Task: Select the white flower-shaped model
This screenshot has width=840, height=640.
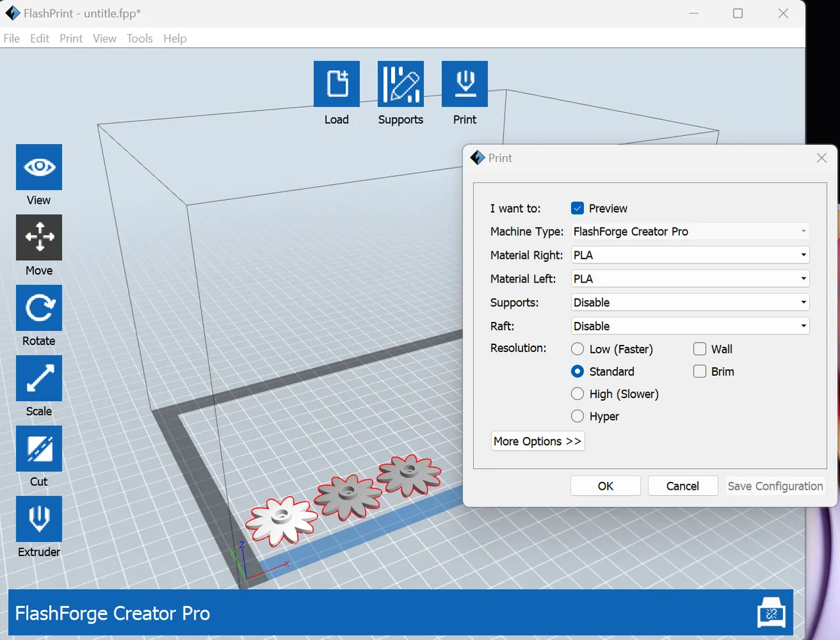Action: coord(281,521)
